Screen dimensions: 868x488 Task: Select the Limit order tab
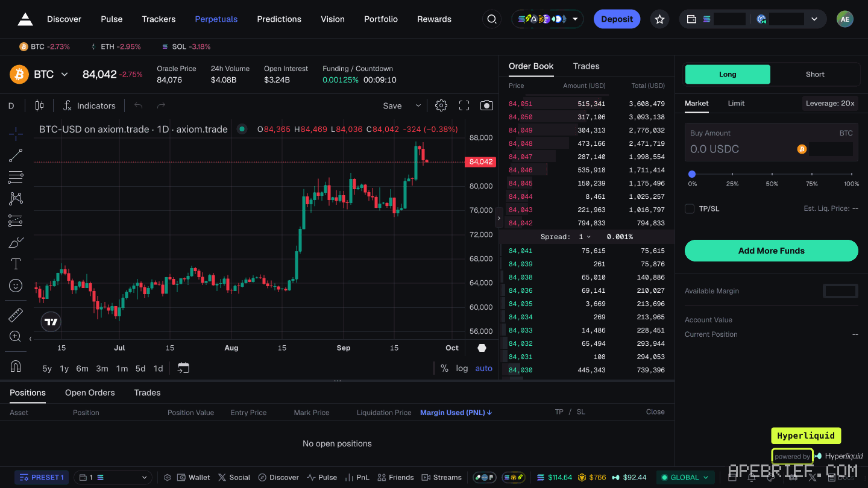(736, 103)
